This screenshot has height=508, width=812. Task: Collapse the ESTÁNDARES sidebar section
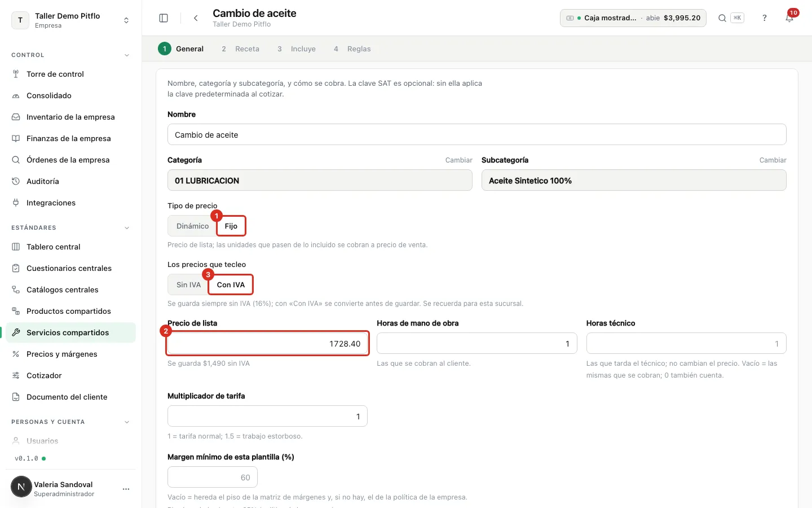[x=127, y=228]
